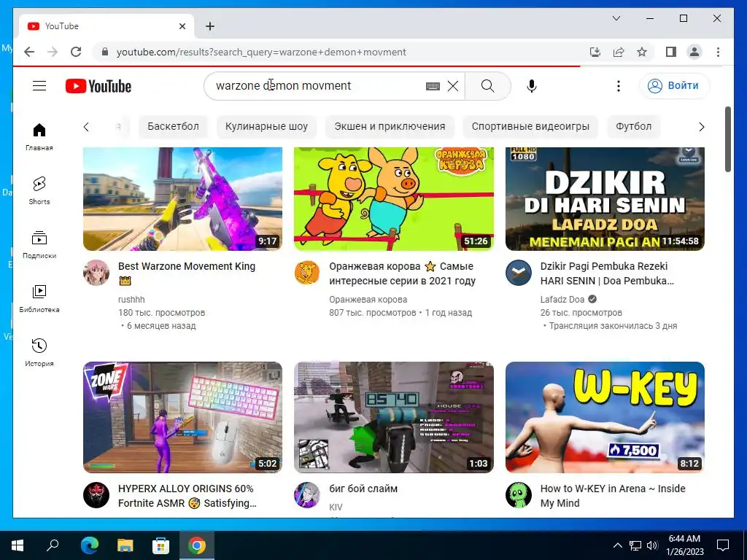
Task: Click the Оранжевая корова channel avatar
Action: (307, 273)
